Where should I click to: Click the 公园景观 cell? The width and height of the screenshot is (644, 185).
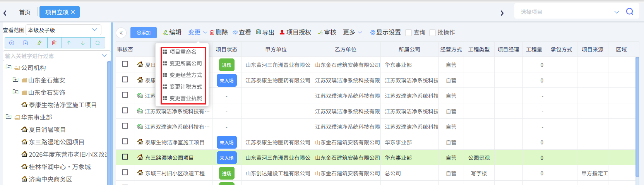click(x=479, y=158)
